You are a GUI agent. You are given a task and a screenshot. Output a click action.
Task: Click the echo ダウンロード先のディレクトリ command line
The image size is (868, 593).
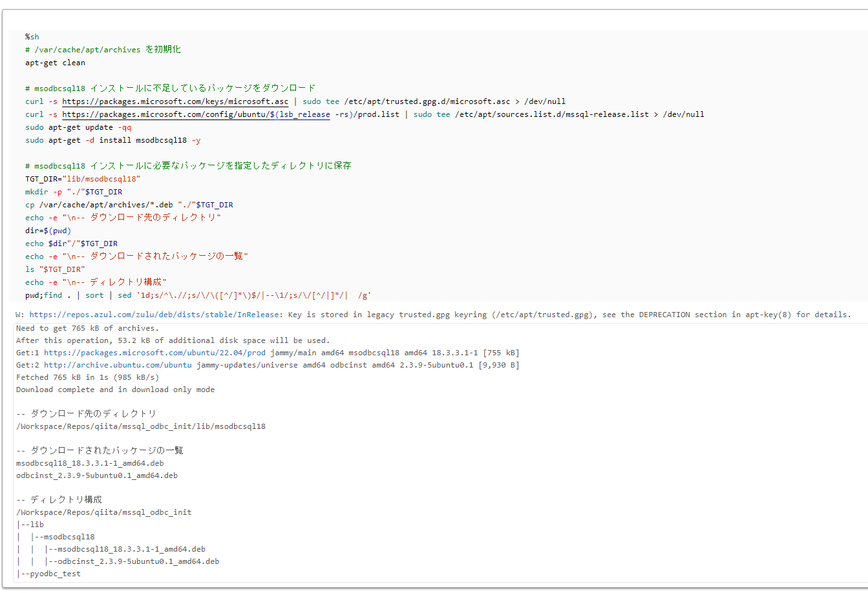123,218
